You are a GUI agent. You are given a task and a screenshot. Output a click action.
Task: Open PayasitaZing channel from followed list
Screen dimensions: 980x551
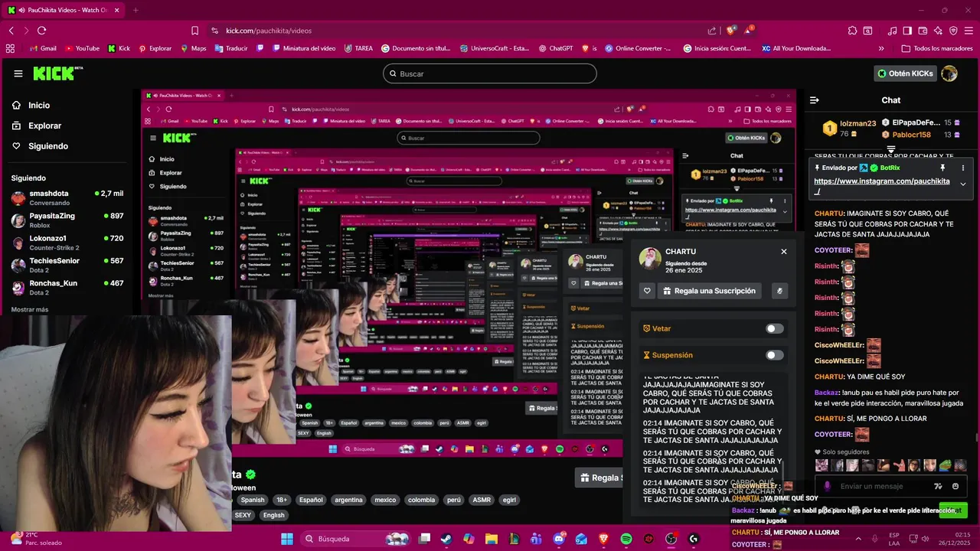(x=67, y=220)
